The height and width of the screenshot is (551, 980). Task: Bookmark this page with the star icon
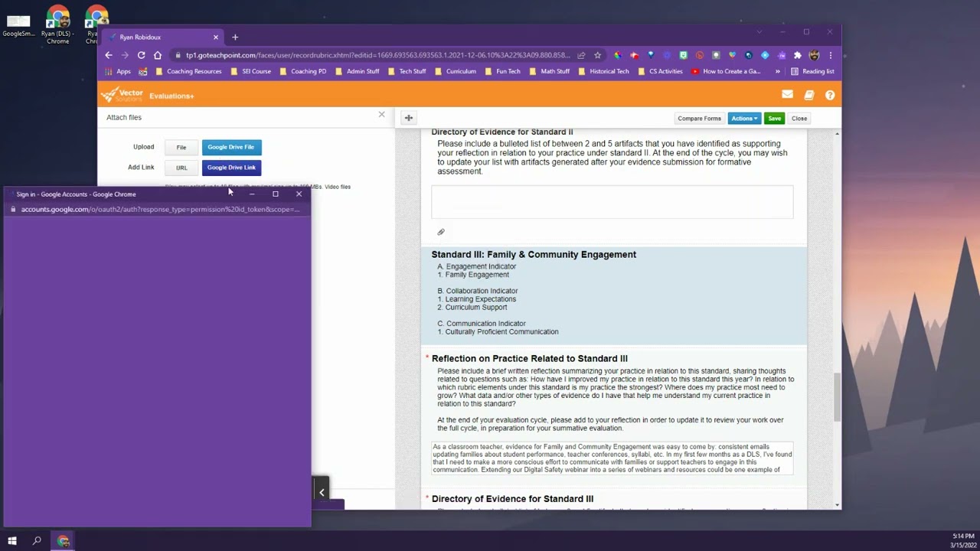pos(598,55)
